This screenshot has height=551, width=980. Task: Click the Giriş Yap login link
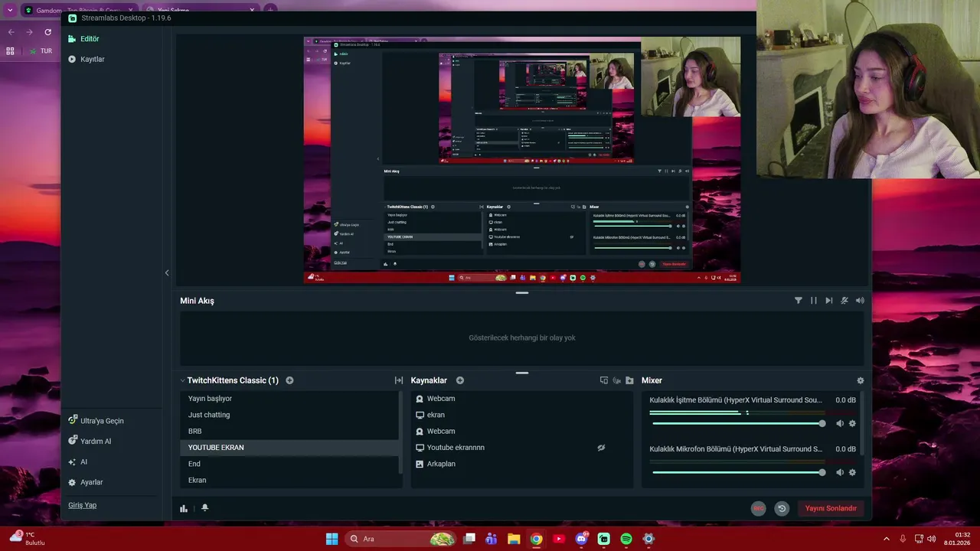tap(82, 505)
